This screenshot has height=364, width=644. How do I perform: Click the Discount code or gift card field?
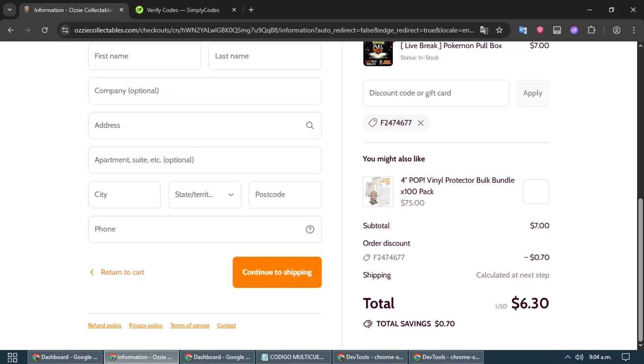pos(436,93)
